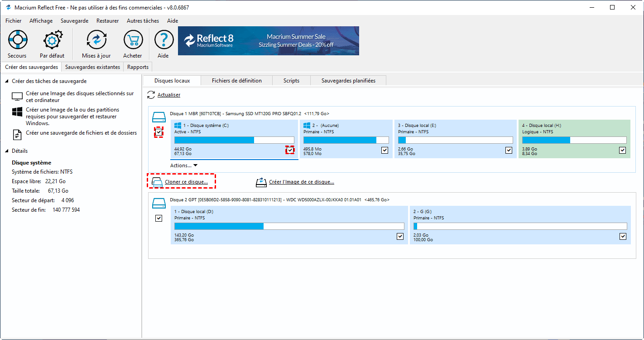Click the image icon beside Créer l'Image de ce disque
Image resolution: width=644 pixels, height=340 pixels.
pos(261,182)
